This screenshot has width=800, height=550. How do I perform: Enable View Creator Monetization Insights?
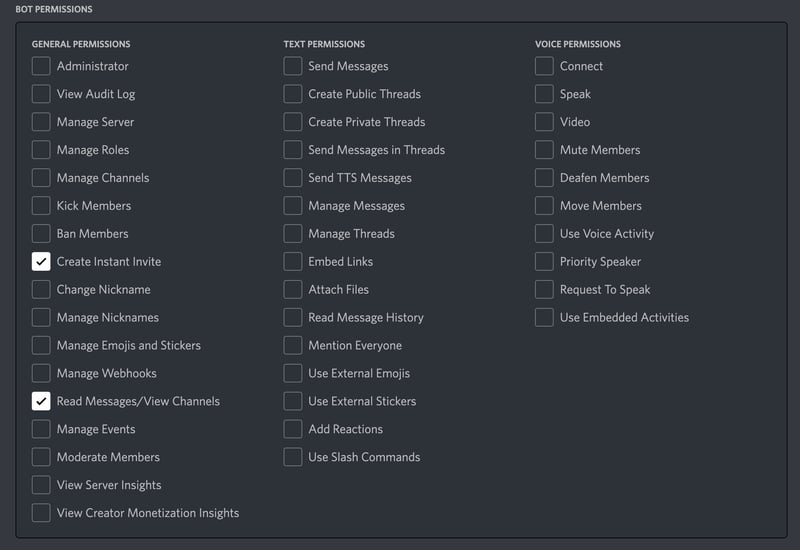41,513
